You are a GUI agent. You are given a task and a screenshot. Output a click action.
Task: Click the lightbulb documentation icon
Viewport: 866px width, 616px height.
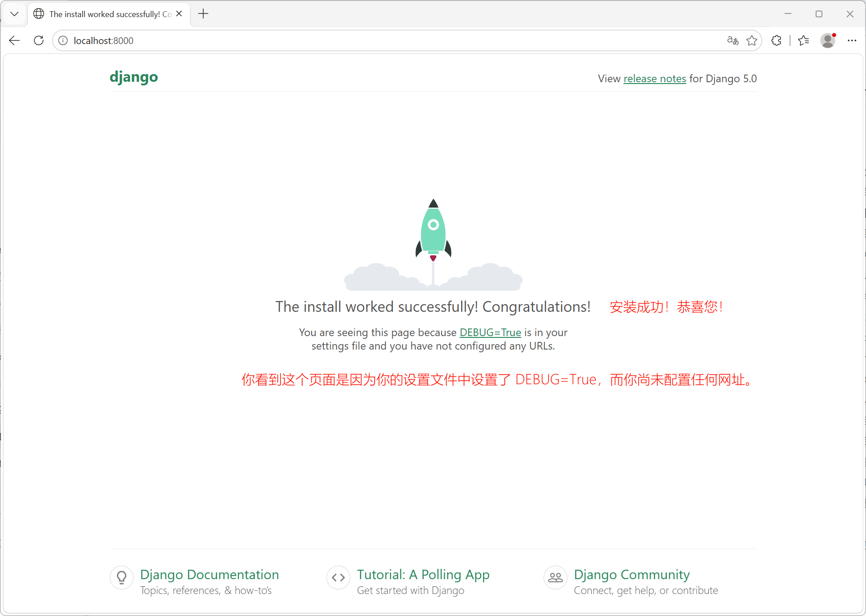(x=121, y=577)
